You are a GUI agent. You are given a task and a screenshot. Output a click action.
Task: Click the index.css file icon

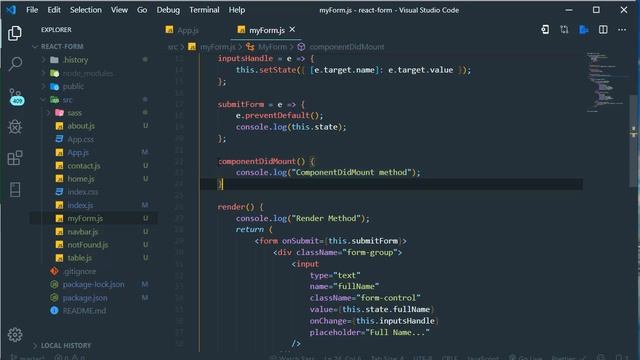coord(59,192)
